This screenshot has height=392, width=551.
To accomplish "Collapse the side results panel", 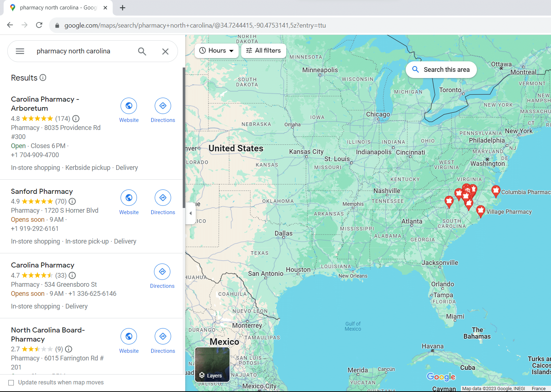I will 191,213.
